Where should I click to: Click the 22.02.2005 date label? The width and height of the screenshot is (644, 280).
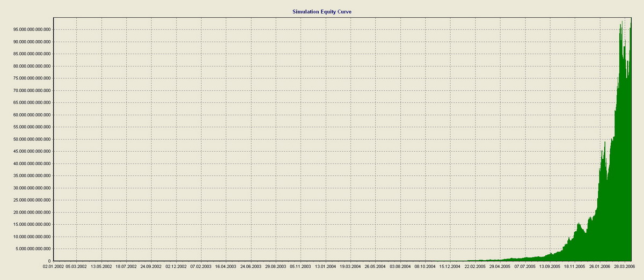[x=475, y=266]
